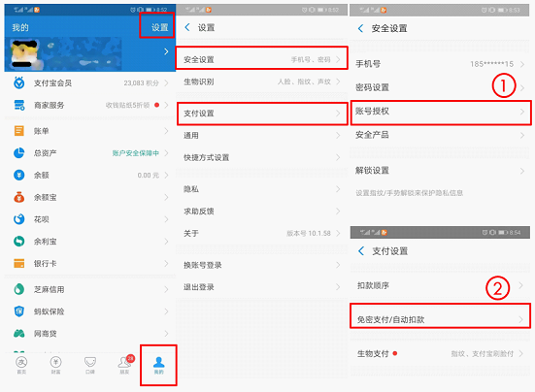Open the 商家服务 merchant icon
Screen dimensions: 535x392
tap(19, 105)
